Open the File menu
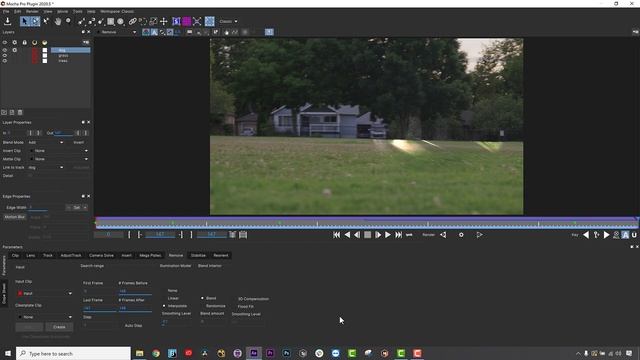The image size is (640, 360). pos(6,11)
